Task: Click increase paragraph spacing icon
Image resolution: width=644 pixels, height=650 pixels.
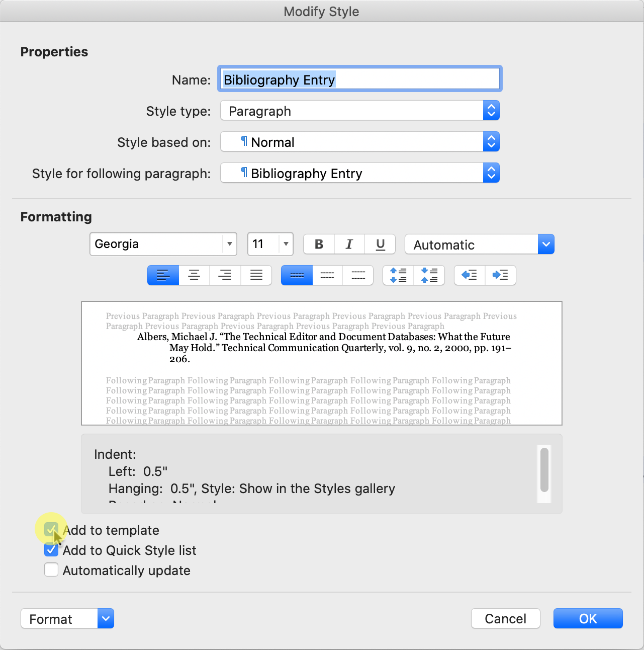Action: tap(398, 275)
